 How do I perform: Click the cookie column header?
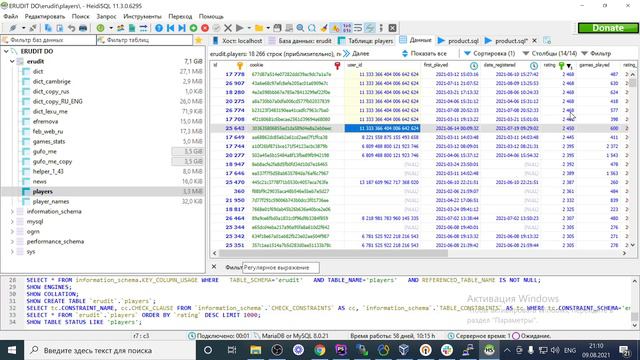295,65
